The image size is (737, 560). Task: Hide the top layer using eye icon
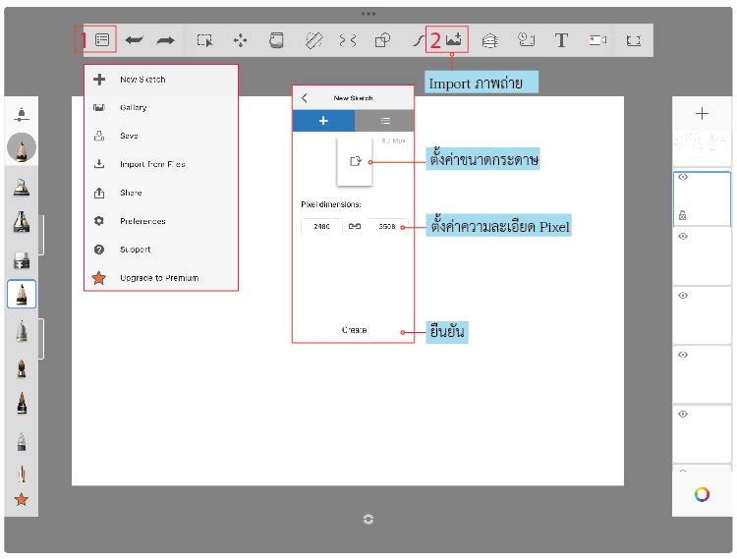pos(683,177)
